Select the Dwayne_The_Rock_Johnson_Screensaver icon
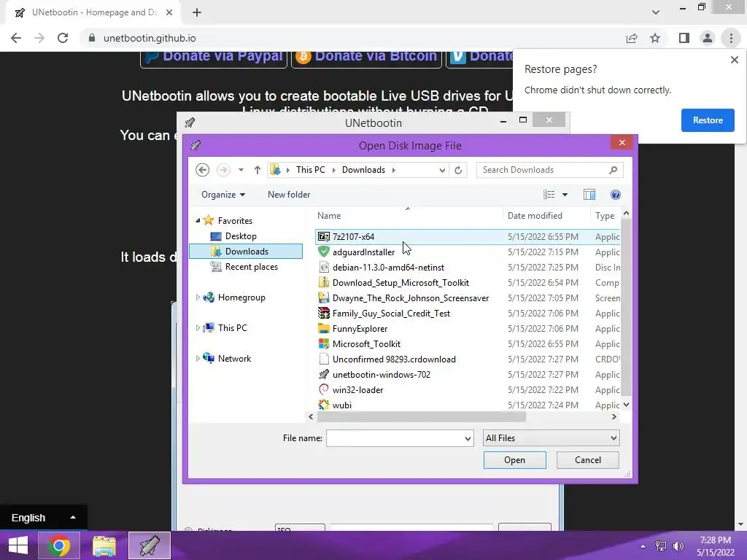 (x=323, y=297)
